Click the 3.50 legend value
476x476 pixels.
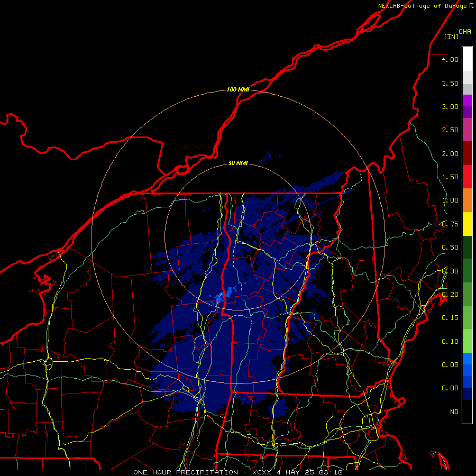click(450, 83)
